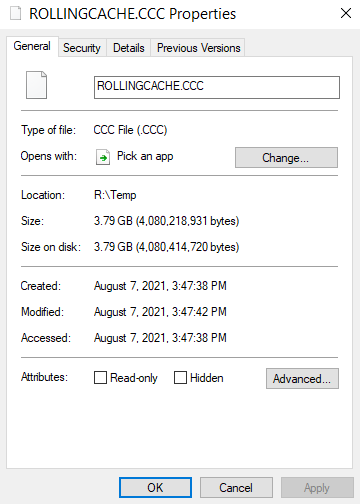This screenshot has height=504, width=360.
Task: Click the green arrow Pick an app icon
Action: [x=103, y=157]
